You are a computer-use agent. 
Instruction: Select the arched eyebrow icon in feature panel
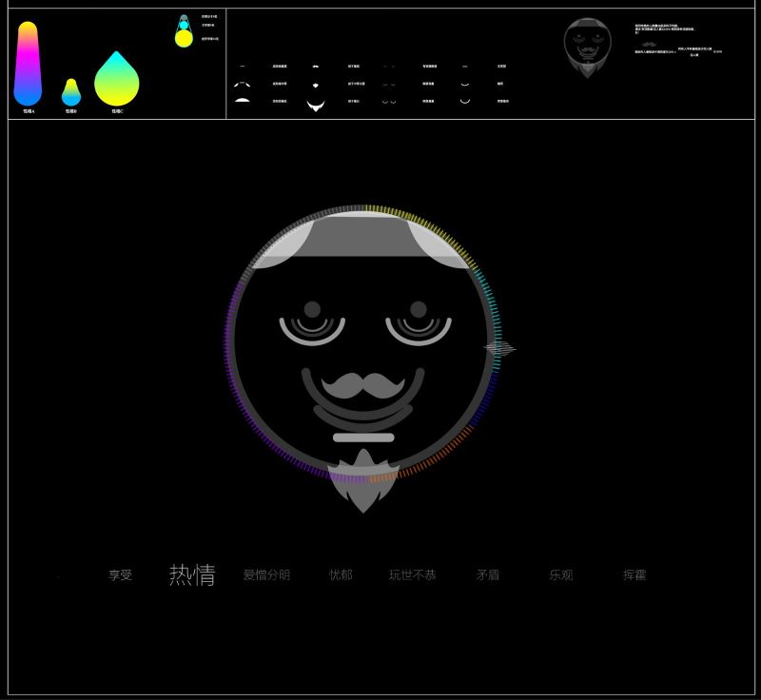click(x=242, y=84)
